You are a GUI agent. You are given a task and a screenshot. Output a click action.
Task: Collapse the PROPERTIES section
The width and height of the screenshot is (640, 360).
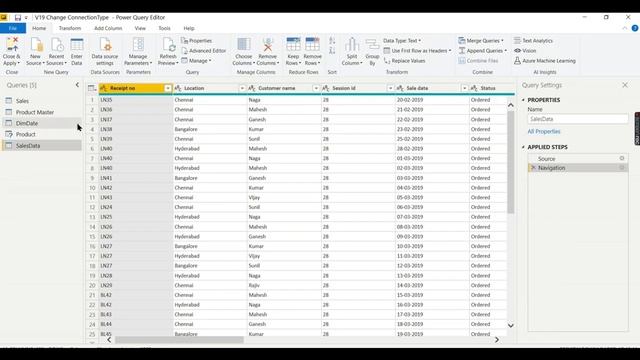pos(523,100)
